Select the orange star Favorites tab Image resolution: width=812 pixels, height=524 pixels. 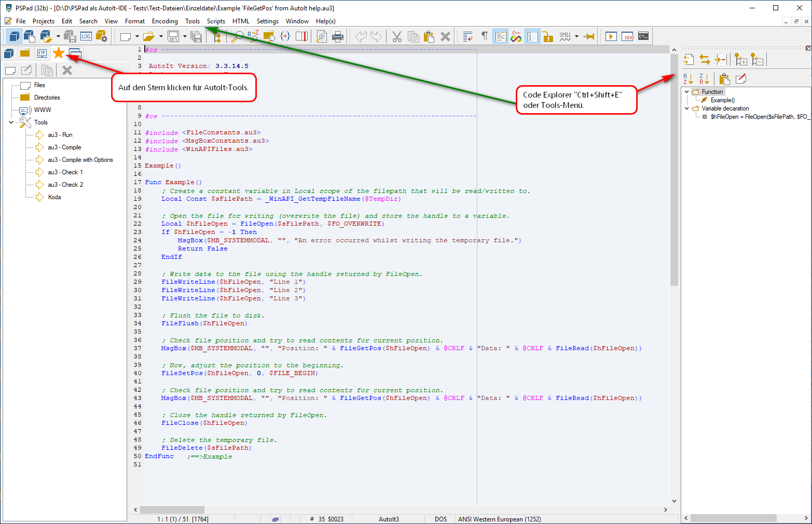(x=59, y=53)
